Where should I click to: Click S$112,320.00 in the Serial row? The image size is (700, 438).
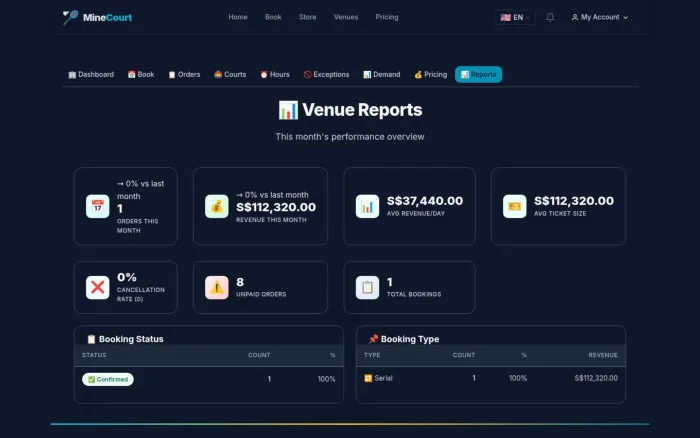pyautogui.click(x=596, y=378)
